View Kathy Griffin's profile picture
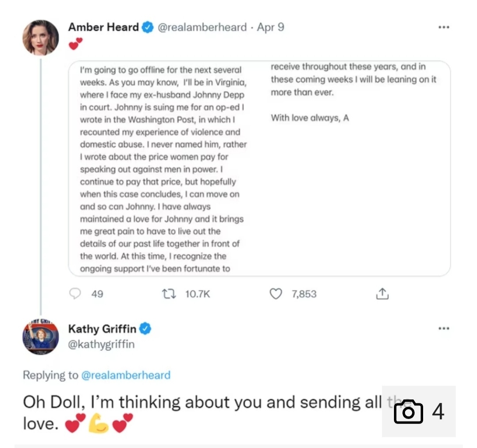The image size is (477, 448). (x=41, y=338)
